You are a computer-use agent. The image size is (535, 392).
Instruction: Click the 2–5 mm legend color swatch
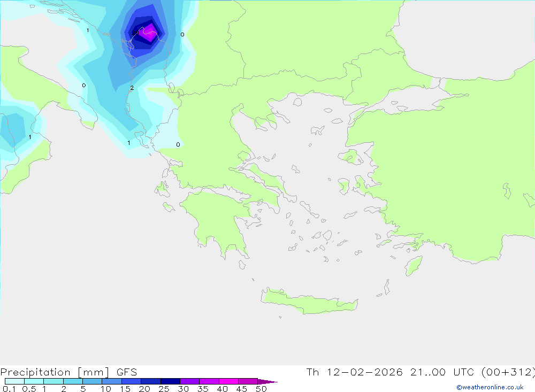pos(73,381)
